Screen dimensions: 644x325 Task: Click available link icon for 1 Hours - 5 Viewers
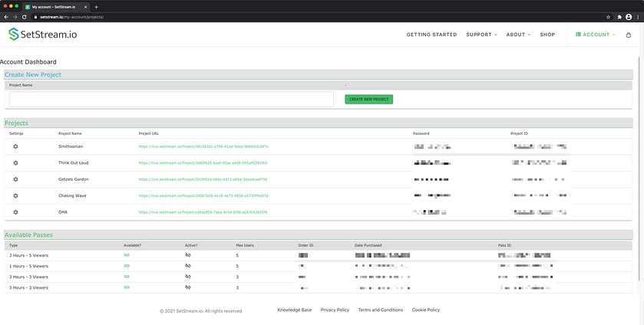(127, 266)
